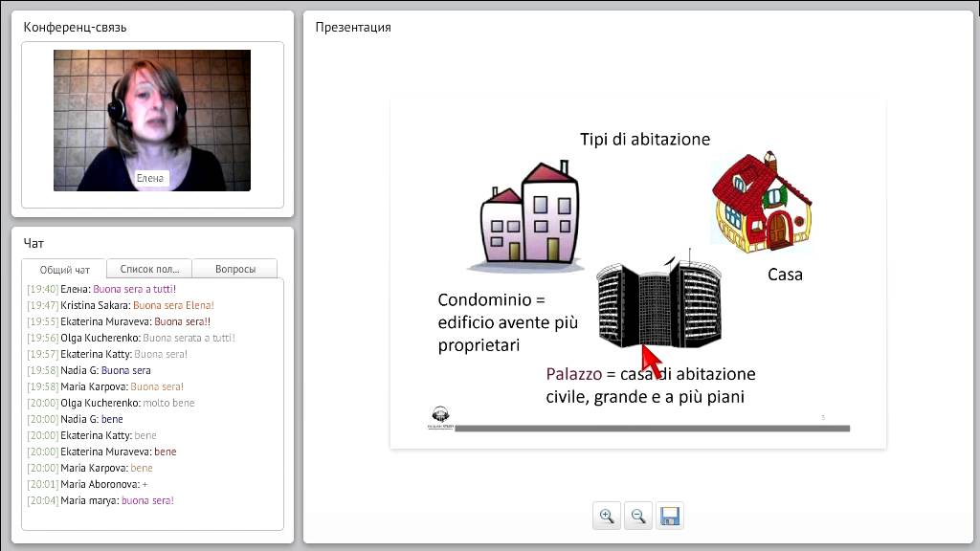Click the Презентация panel title
Viewport: 980px width, 551px height.
(x=353, y=27)
